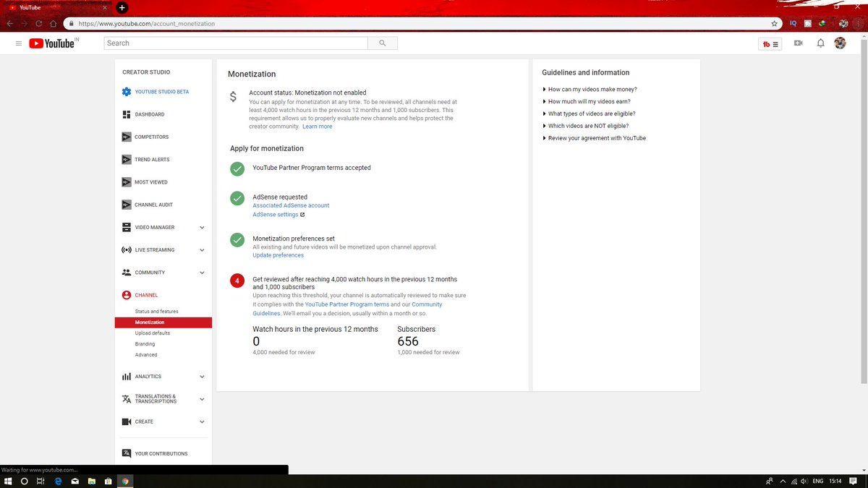This screenshot has width=868, height=488.
Task: Bookmark this page with the star icon
Action: click(x=775, y=23)
